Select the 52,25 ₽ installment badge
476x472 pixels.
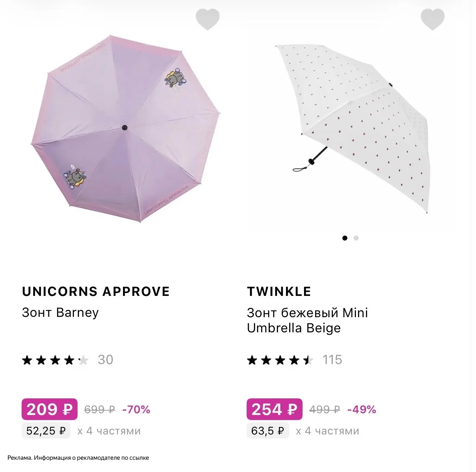[x=46, y=431]
